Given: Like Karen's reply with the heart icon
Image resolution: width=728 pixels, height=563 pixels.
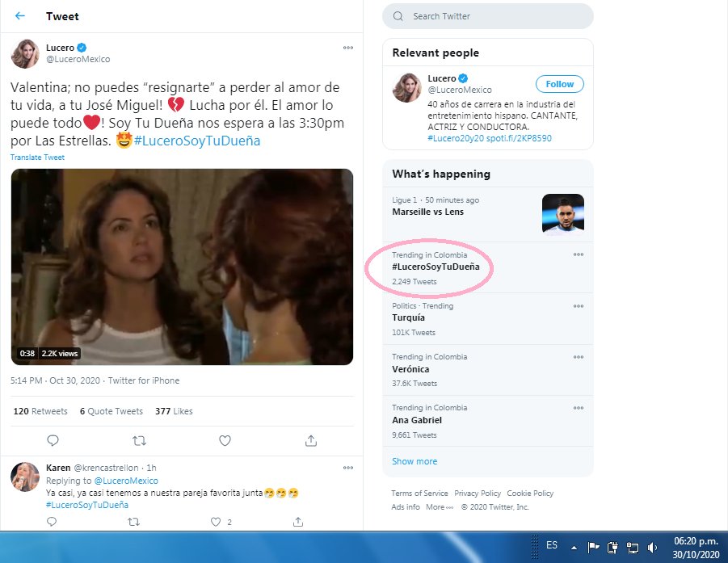Looking at the screenshot, I should 216,522.
